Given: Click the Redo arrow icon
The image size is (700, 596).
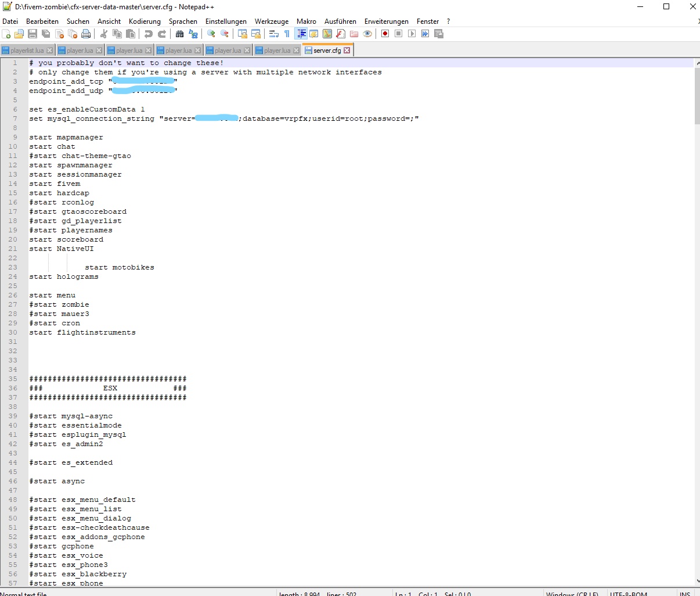Looking at the screenshot, I should click(162, 34).
